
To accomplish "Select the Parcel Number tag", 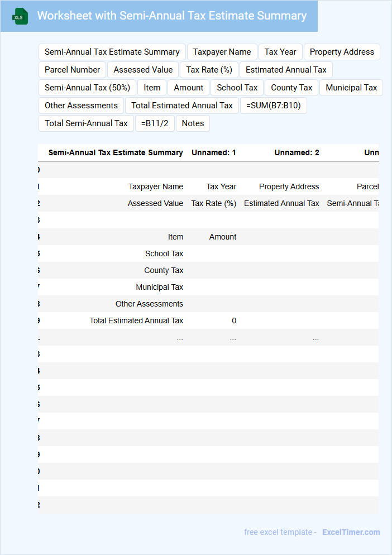I will tap(72, 70).
